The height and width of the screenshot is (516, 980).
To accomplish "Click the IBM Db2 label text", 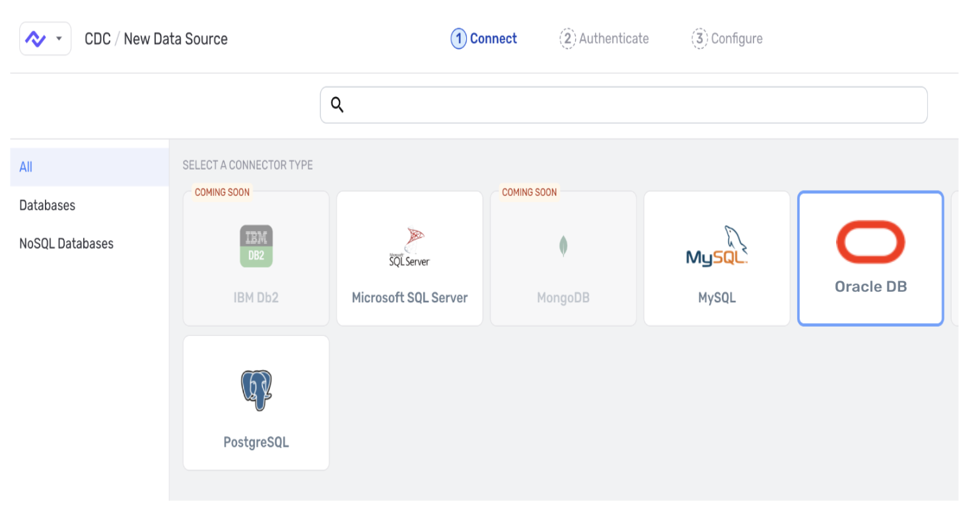I will click(x=256, y=298).
